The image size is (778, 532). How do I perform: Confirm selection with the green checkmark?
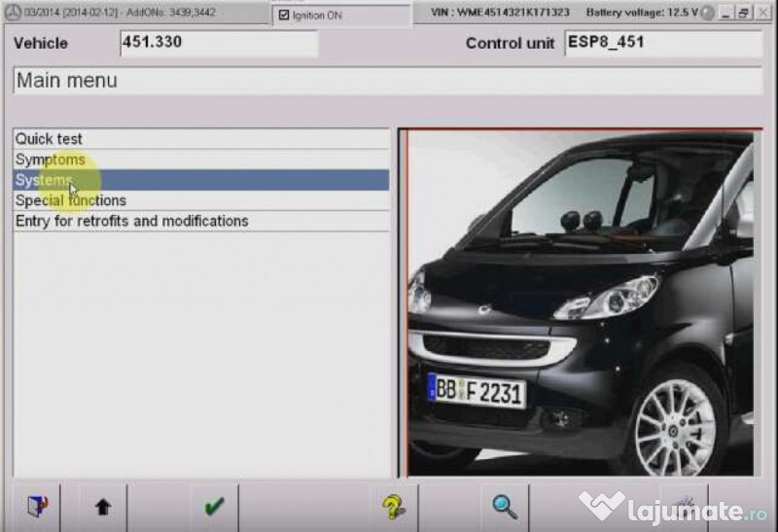[214, 506]
